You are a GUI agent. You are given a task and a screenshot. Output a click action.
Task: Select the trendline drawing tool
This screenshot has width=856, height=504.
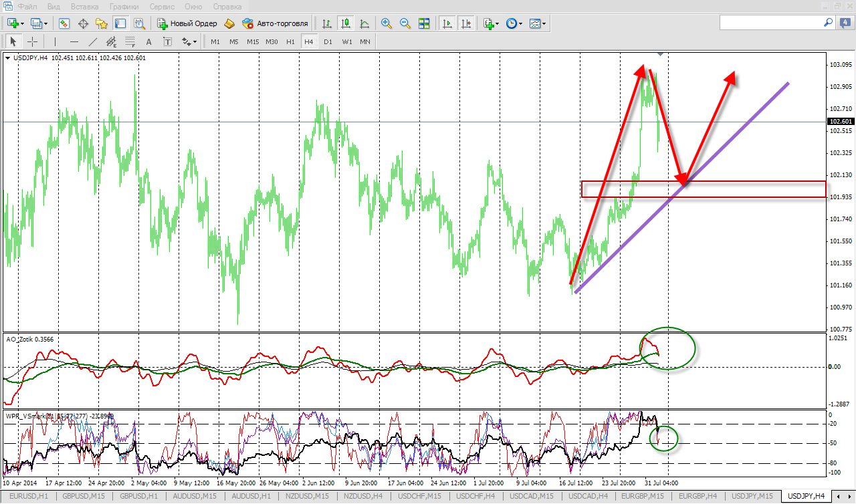point(93,41)
